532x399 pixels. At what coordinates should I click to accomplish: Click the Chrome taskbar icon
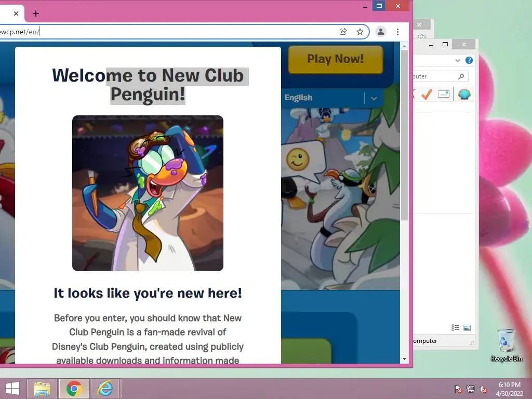pos(74,389)
